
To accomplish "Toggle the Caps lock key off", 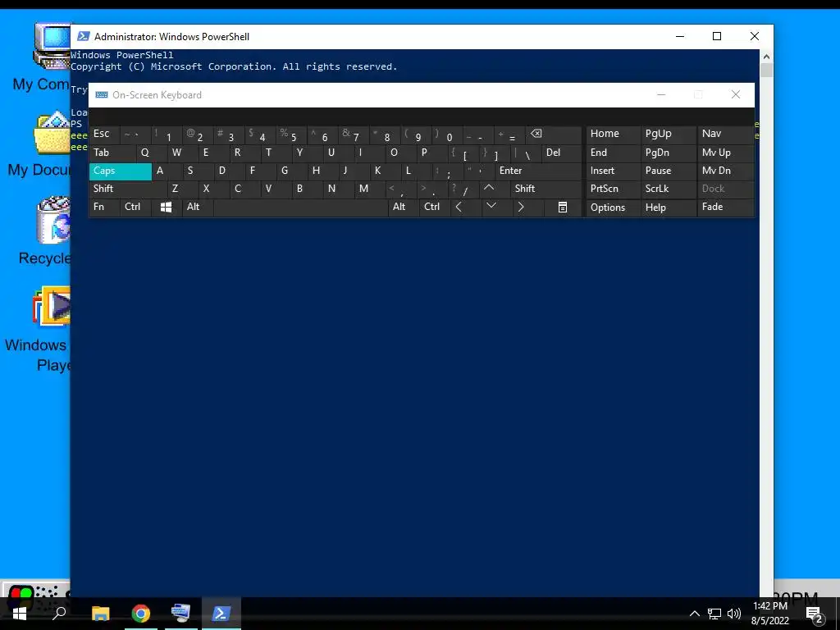I will click(121, 171).
